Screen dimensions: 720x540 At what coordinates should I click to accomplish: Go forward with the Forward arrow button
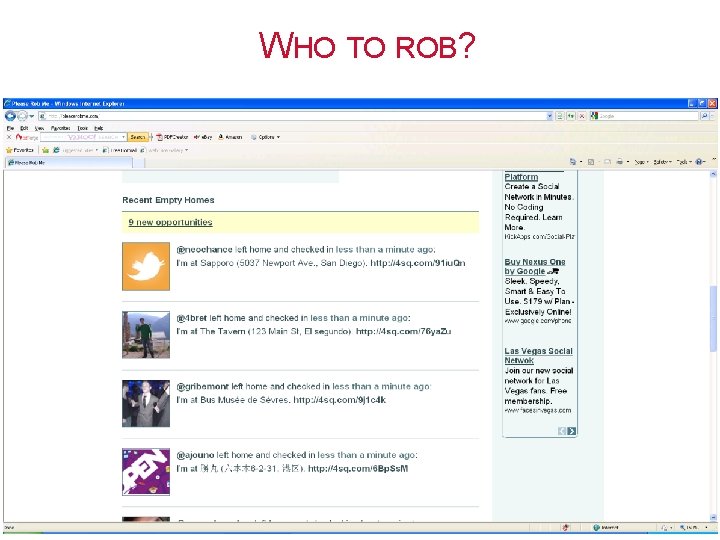click(22, 116)
